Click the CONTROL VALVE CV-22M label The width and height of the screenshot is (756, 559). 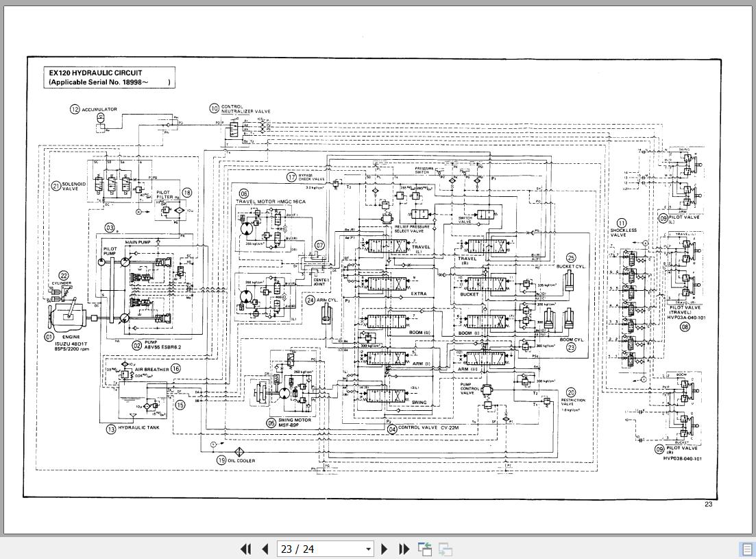click(x=428, y=427)
